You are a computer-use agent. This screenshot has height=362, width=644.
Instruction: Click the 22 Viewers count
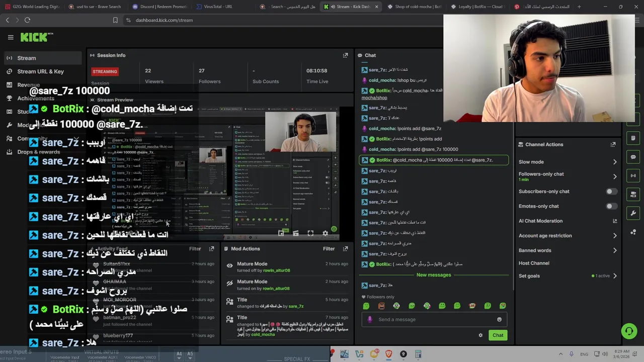148,71
